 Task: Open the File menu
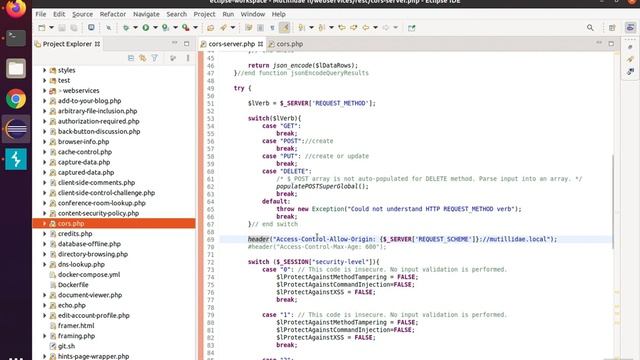tap(41, 14)
